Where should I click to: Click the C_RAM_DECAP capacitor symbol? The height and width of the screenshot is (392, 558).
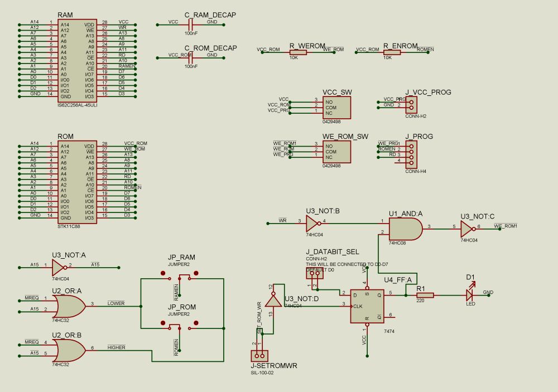point(190,25)
